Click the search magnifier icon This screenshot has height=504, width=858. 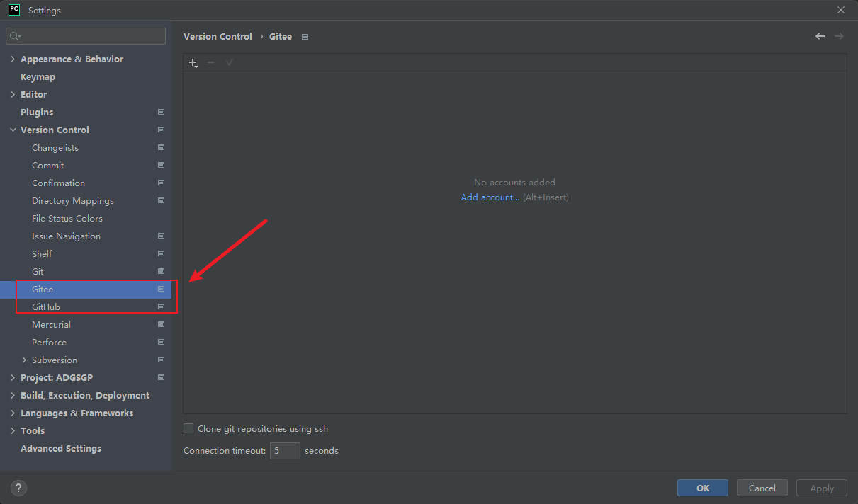(x=15, y=36)
